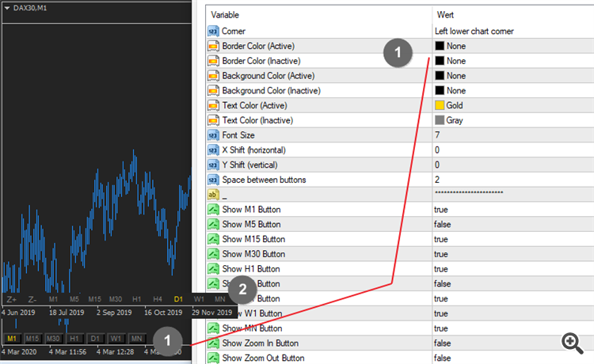594x364 pixels.
Task: Click the Z- zoom-out chart button
Action: (x=32, y=299)
